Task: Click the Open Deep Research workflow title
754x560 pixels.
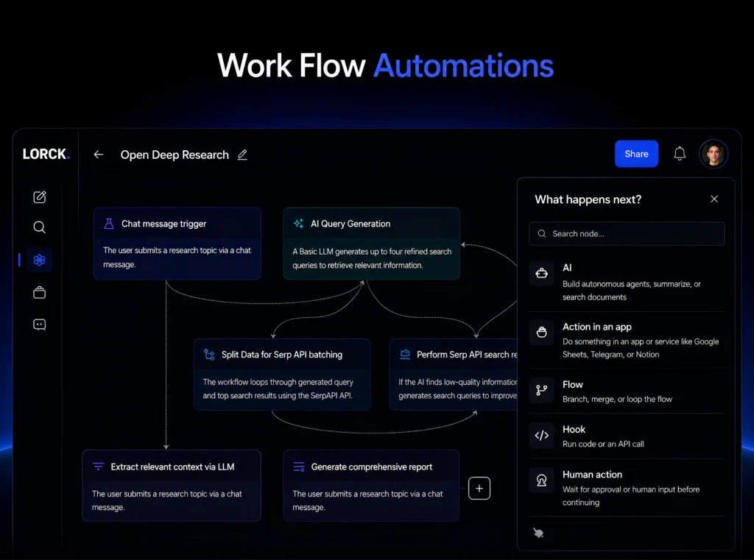Action: click(175, 155)
